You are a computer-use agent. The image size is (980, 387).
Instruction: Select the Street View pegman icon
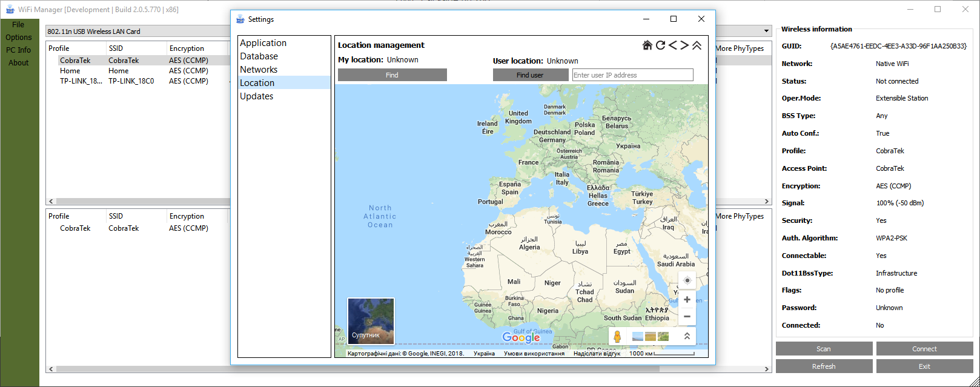tap(617, 337)
